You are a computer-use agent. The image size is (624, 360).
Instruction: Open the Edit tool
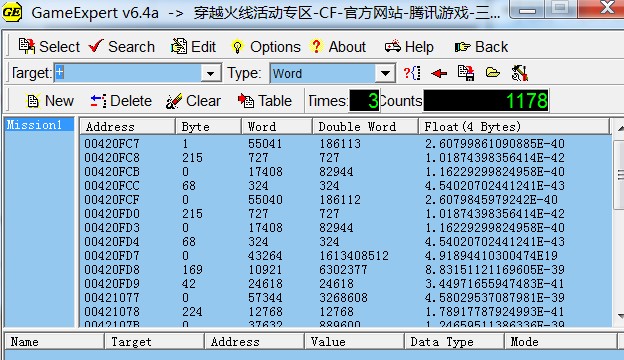coord(193,47)
